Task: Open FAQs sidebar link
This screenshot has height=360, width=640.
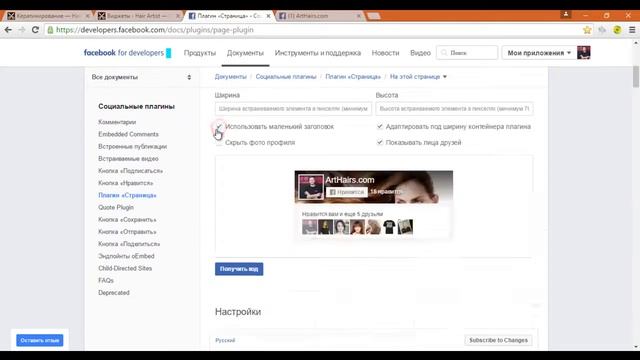Action: click(x=106, y=280)
